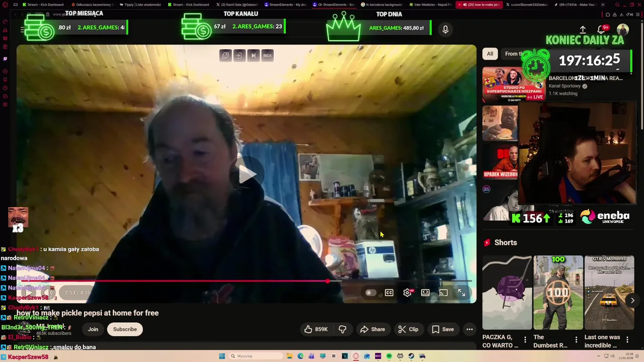This screenshot has height=362, width=644.
Task: Open YouTube notifications bell
Action: [601, 30]
